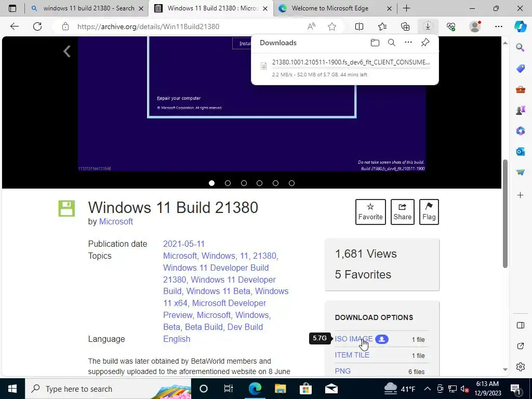Download the ISO IMAGE option

[353, 339]
